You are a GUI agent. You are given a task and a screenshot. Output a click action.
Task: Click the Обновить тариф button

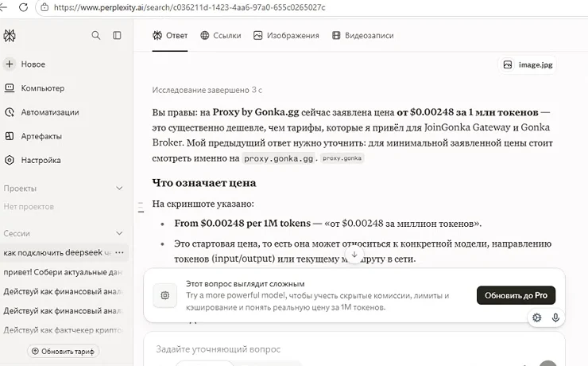coord(63,352)
